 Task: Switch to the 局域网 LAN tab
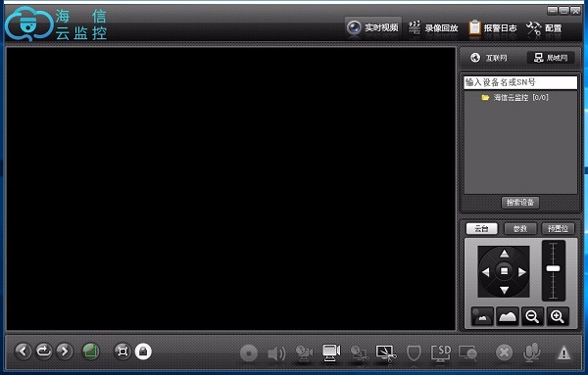[551, 58]
